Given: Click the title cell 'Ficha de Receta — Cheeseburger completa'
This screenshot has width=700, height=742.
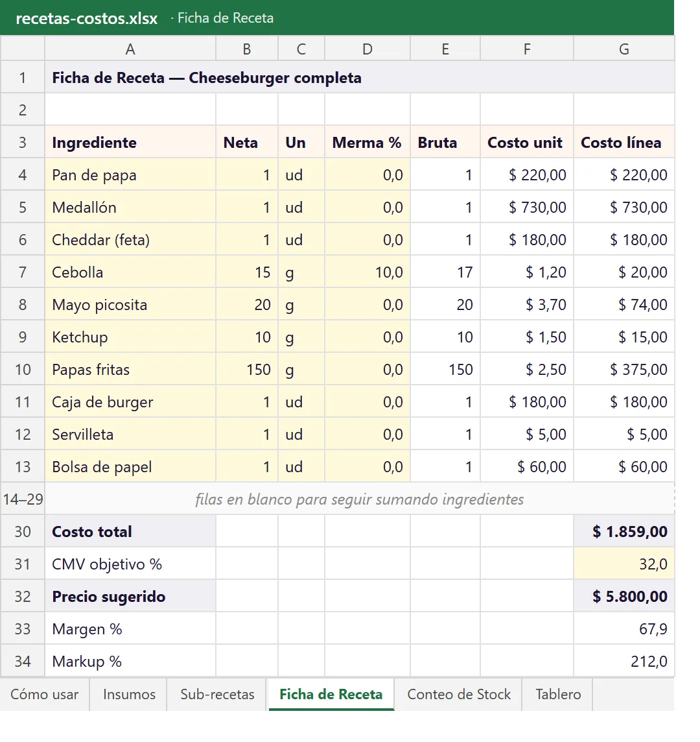Looking at the screenshot, I should coord(360,77).
